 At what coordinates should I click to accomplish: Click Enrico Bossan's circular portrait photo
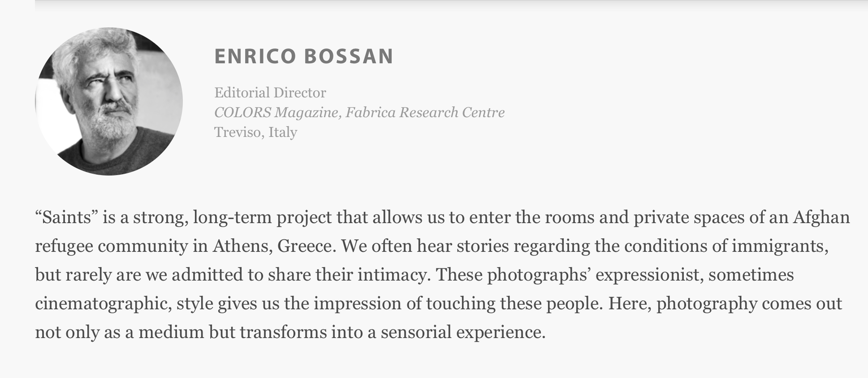coord(109,101)
